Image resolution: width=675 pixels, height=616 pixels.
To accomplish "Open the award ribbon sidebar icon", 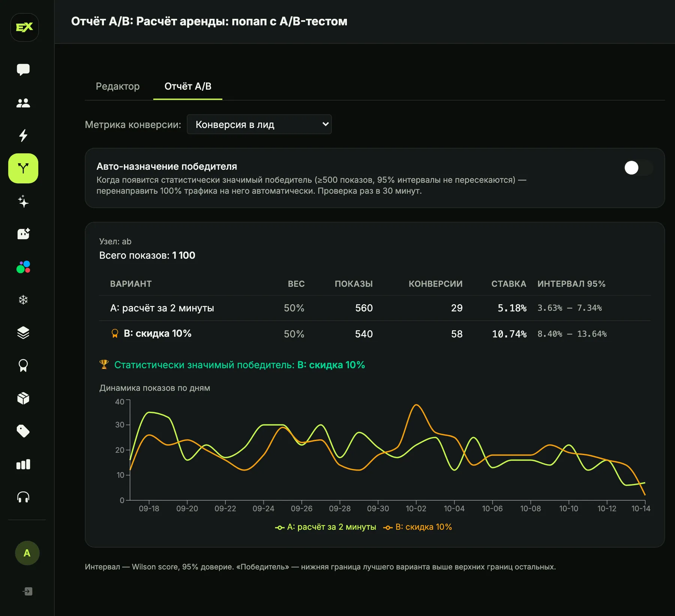I will point(23,365).
